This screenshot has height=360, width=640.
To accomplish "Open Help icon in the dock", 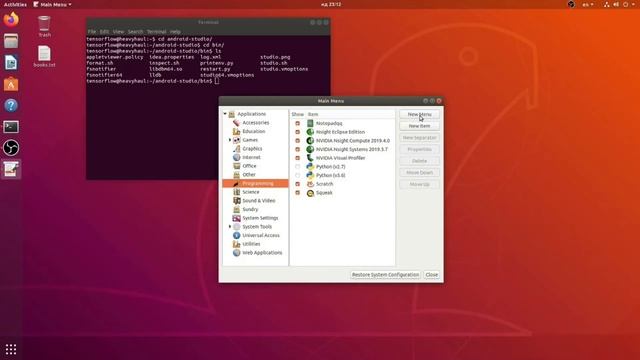I will coord(11,106).
